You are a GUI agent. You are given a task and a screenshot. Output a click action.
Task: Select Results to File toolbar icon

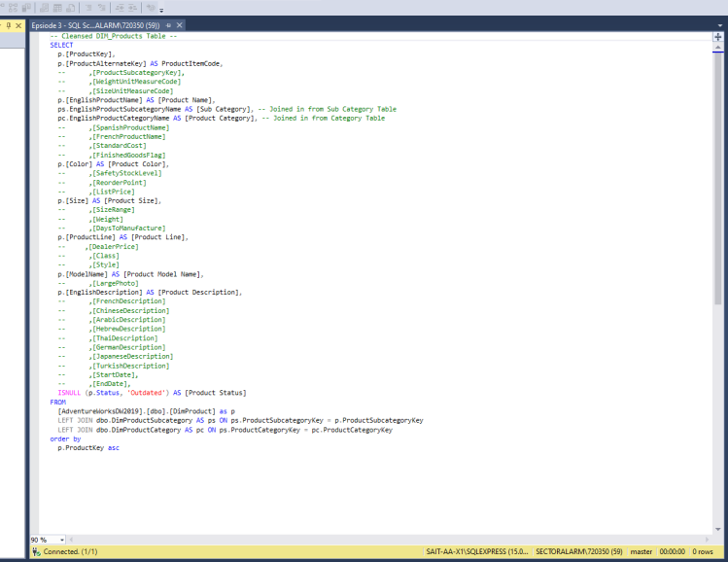pos(71,8)
